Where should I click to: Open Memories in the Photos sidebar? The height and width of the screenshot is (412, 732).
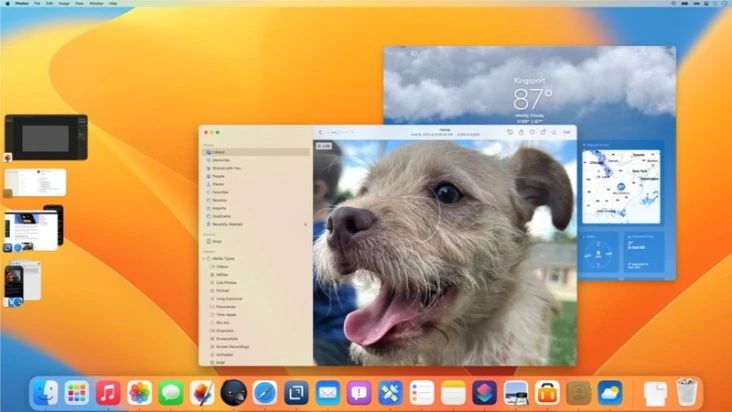(221, 160)
